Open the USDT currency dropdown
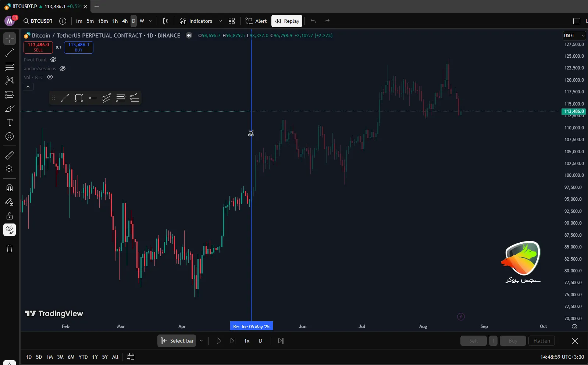The width and height of the screenshot is (588, 365). click(574, 36)
